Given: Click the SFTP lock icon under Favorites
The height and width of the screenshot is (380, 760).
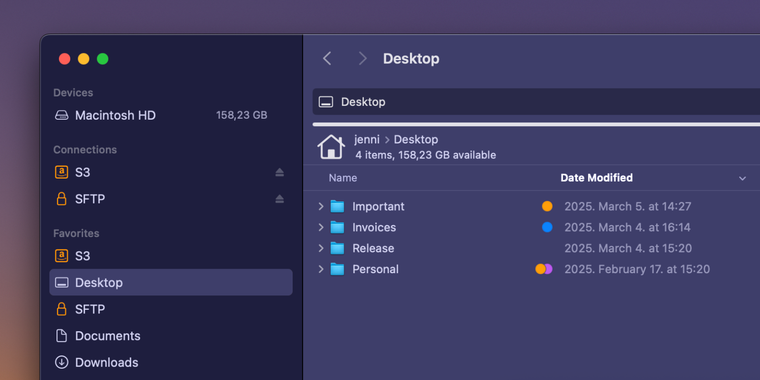Looking at the screenshot, I should [x=62, y=309].
